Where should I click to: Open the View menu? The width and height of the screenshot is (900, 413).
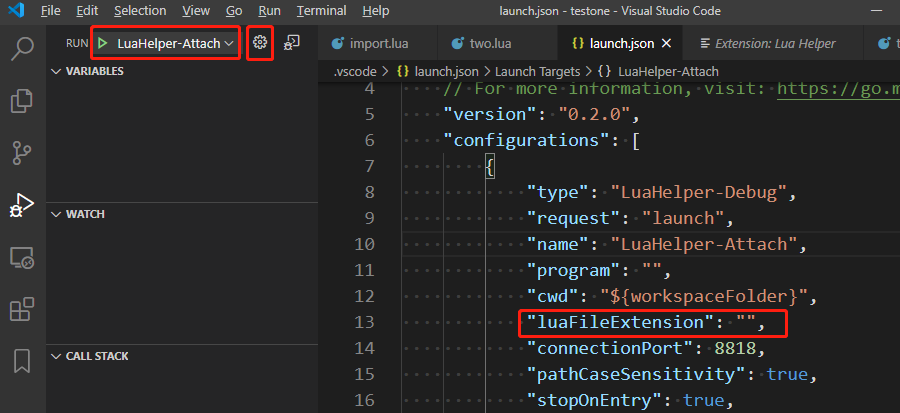[196, 10]
